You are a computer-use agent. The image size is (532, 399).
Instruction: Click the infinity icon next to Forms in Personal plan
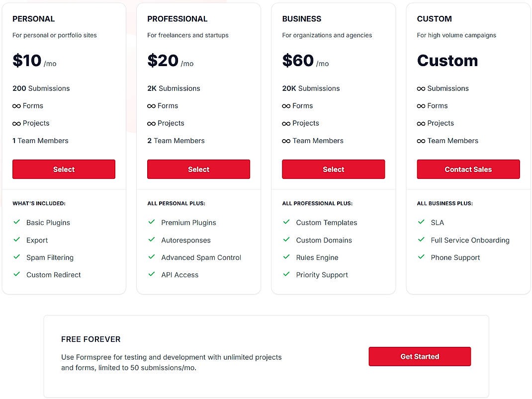(16, 105)
